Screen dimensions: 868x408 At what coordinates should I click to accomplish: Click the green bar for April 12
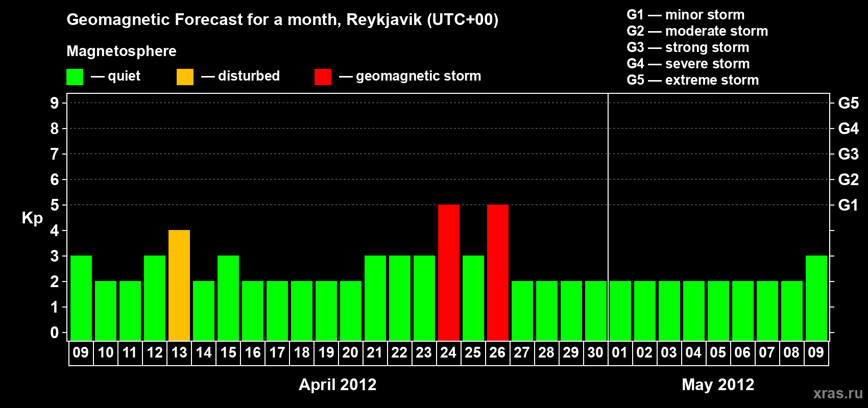coord(155,298)
